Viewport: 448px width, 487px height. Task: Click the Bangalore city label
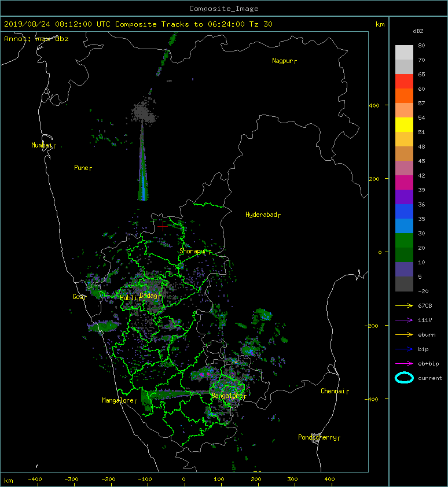[227, 396]
